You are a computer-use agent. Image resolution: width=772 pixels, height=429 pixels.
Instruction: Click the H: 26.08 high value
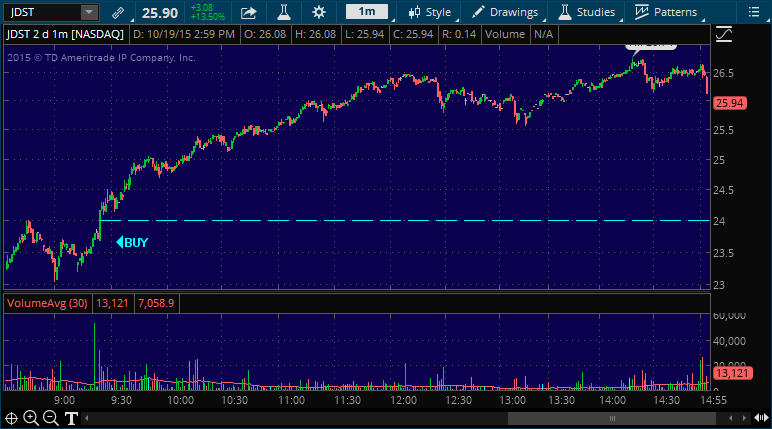[x=316, y=34]
